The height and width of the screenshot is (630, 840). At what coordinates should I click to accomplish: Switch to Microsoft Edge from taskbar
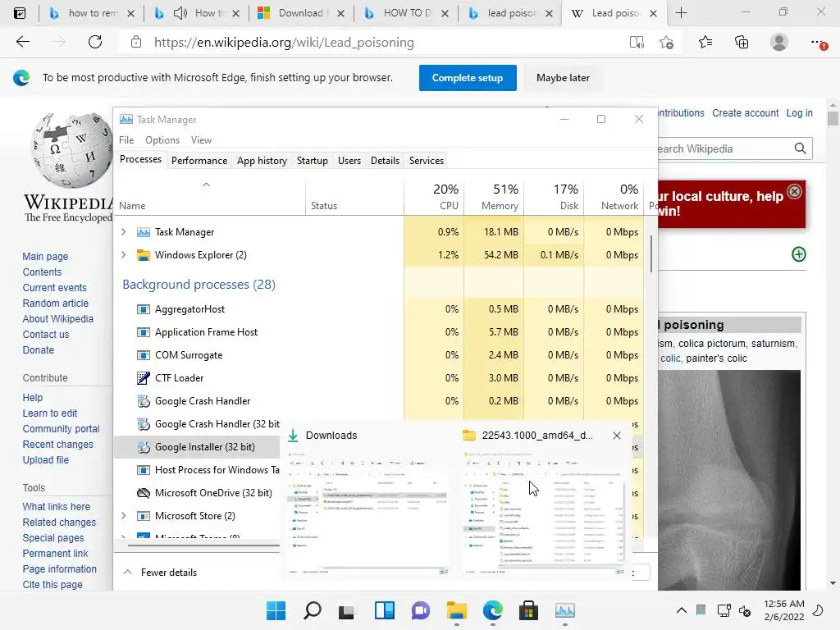pyautogui.click(x=493, y=610)
